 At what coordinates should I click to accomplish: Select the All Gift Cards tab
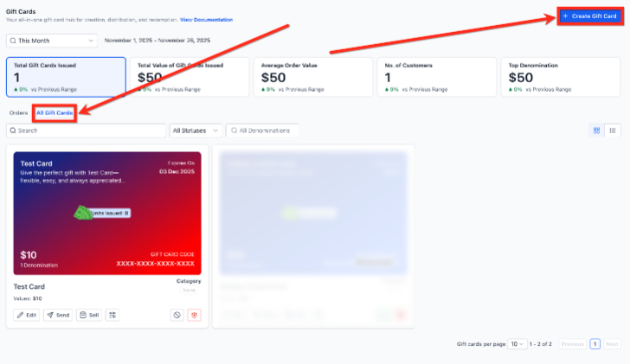point(55,112)
